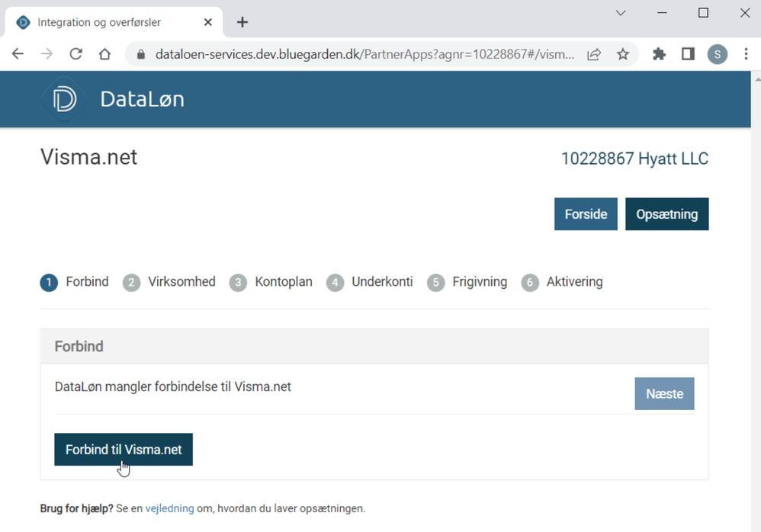Click 'DataLøn mangler forbindelse til Visma.net' text
Screen dimensions: 761x532
(173, 386)
